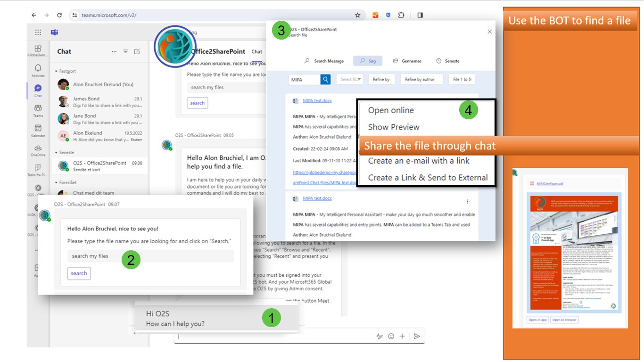This screenshot has width=644, height=362.
Task: Open the MIPAOnePager.pdf link
Action: [550, 184]
